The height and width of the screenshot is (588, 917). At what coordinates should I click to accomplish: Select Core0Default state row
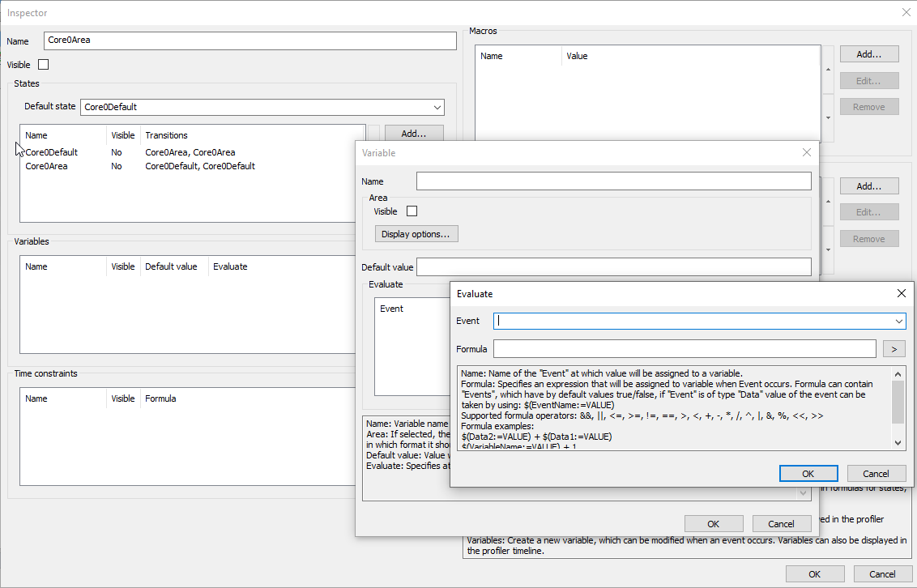[x=52, y=152]
